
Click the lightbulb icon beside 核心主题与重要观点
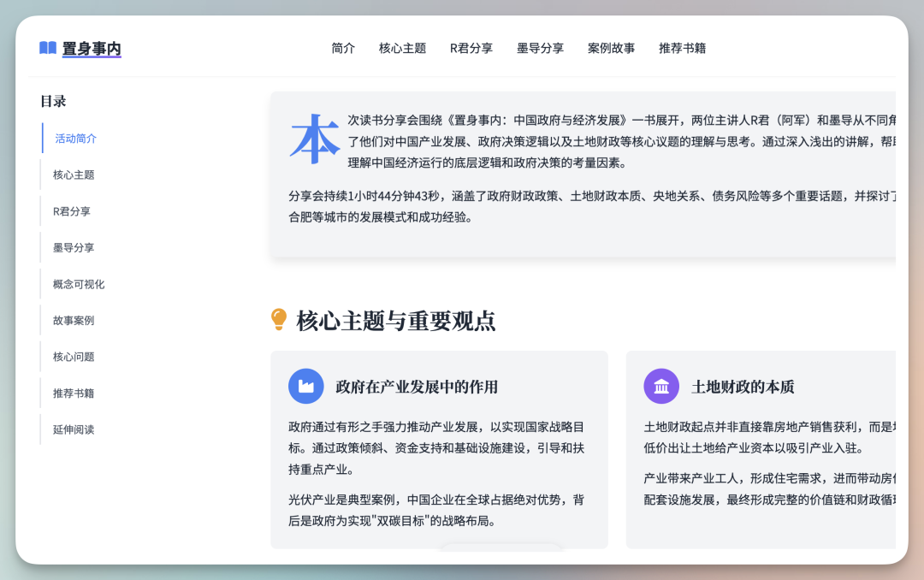[279, 319]
